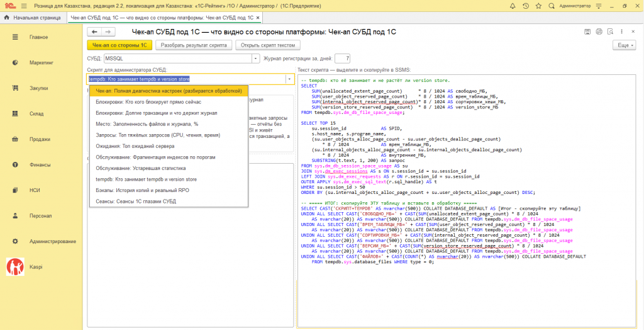
Task: Click in the selected script name field
Action: pyautogui.click(x=186, y=79)
